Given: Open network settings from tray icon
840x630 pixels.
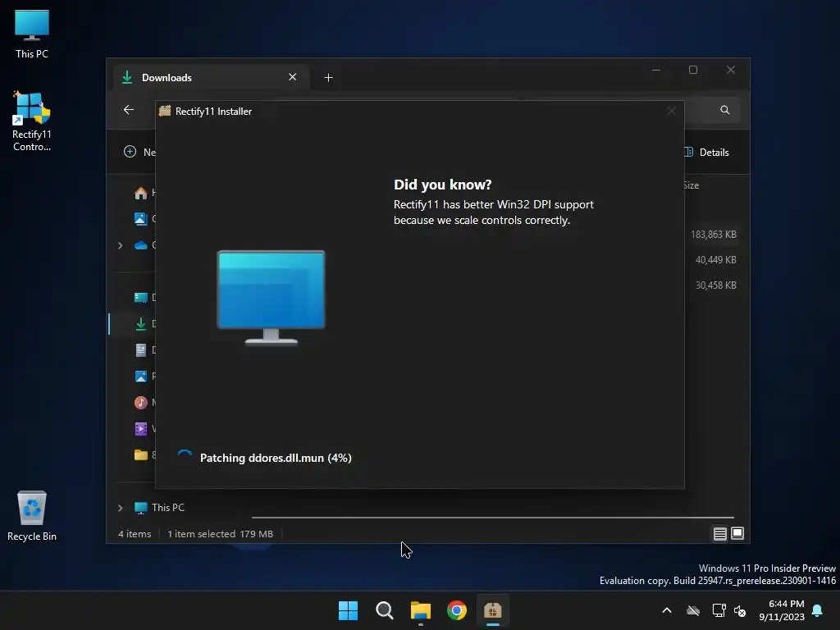Looking at the screenshot, I should pos(719,610).
